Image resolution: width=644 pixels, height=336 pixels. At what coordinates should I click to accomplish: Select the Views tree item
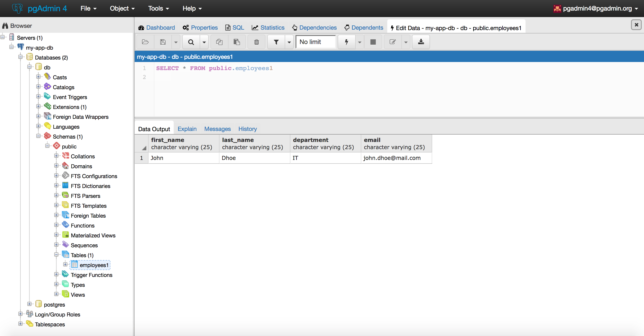[78, 295]
